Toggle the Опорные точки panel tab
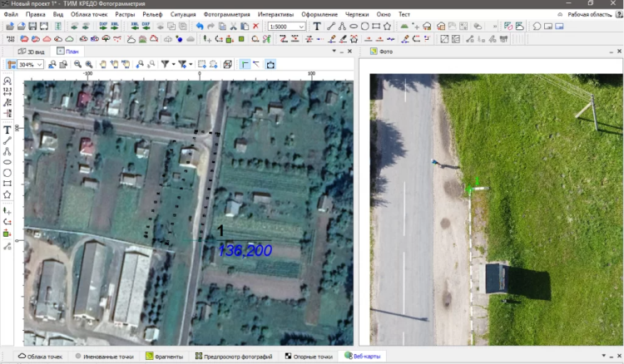Viewport: 624px width, 364px height. 309,357
